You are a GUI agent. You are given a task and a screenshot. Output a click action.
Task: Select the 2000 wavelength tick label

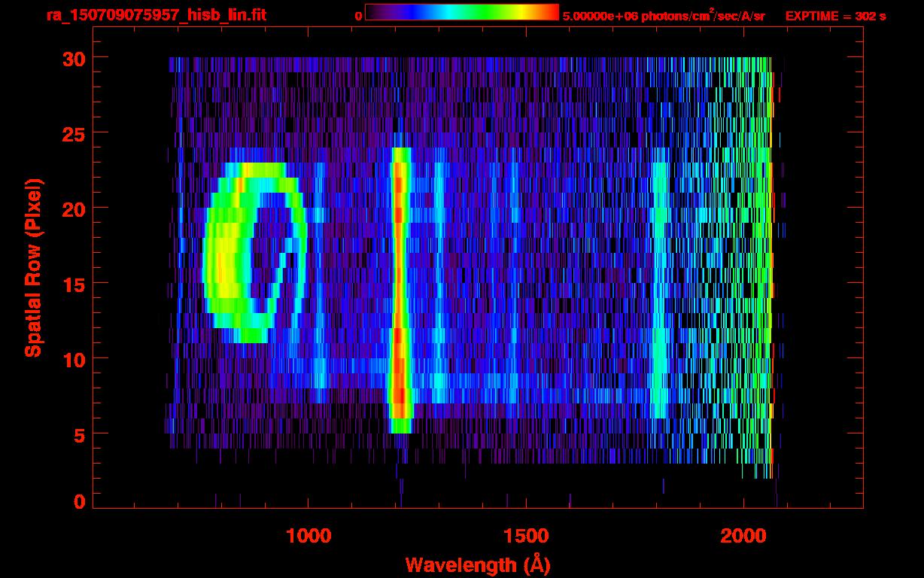pyautogui.click(x=743, y=536)
